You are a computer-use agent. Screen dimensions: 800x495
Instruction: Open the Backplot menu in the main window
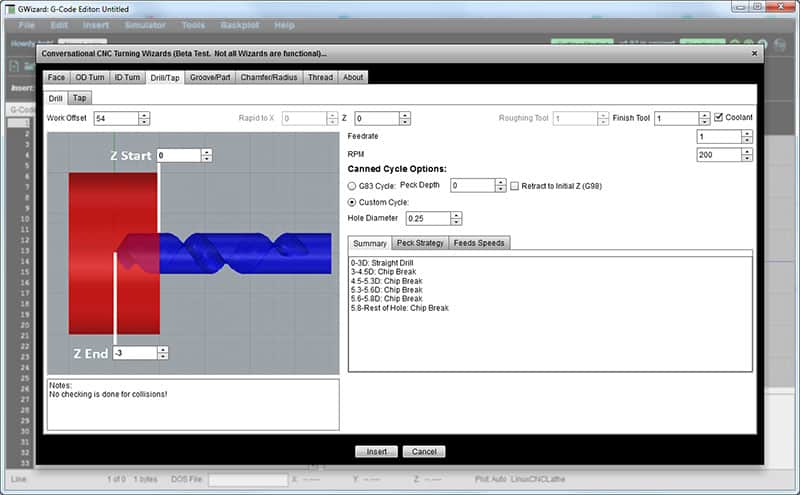pyautogui.click(x=240, y=25)
